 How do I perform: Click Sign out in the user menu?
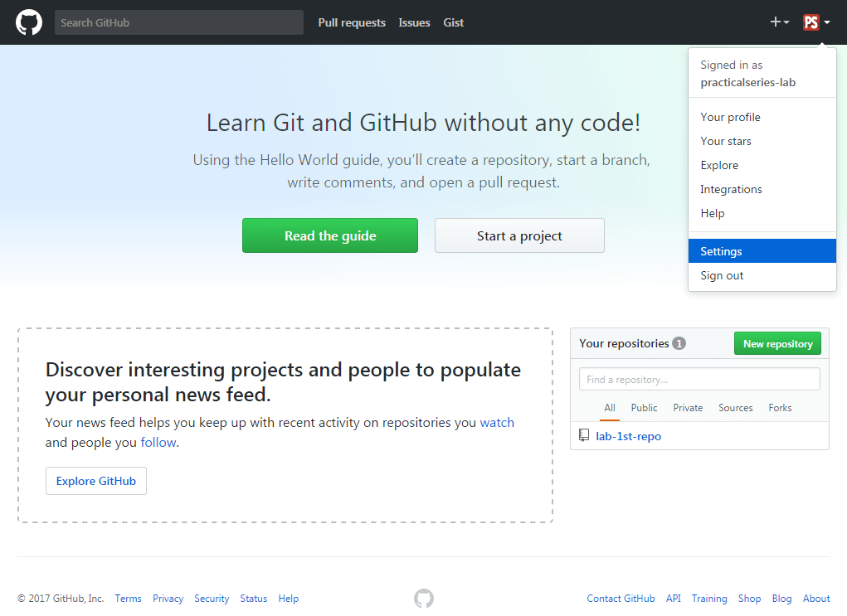(x=762, y=275)
